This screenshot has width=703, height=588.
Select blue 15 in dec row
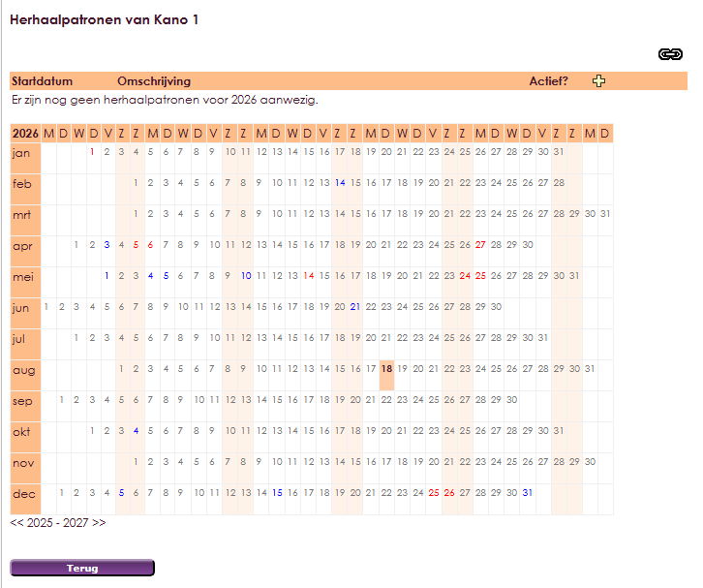click(278, 493)
